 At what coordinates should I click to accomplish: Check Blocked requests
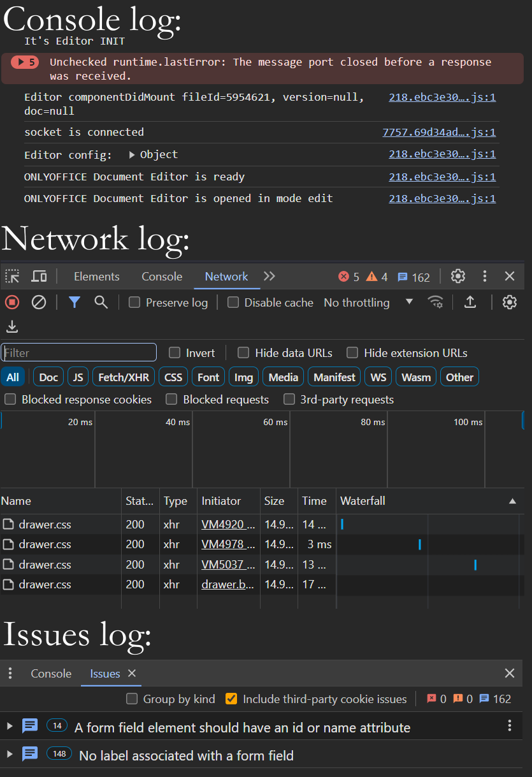point(171,399)
